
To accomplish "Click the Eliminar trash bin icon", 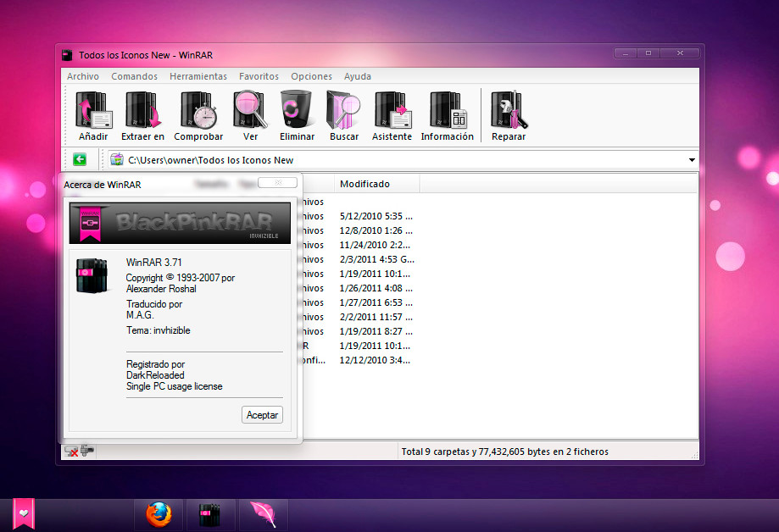I will click(296, 108).
